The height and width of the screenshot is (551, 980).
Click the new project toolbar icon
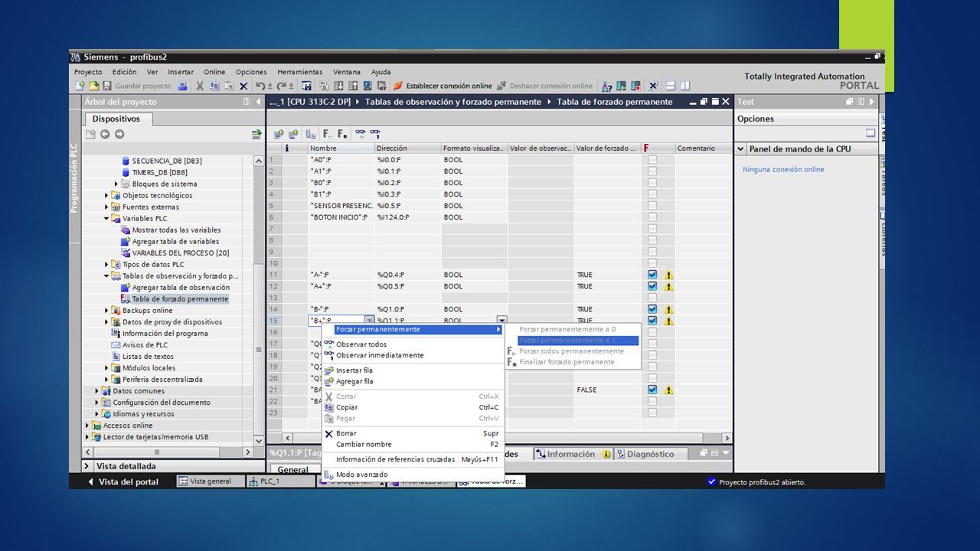[80, 86]
